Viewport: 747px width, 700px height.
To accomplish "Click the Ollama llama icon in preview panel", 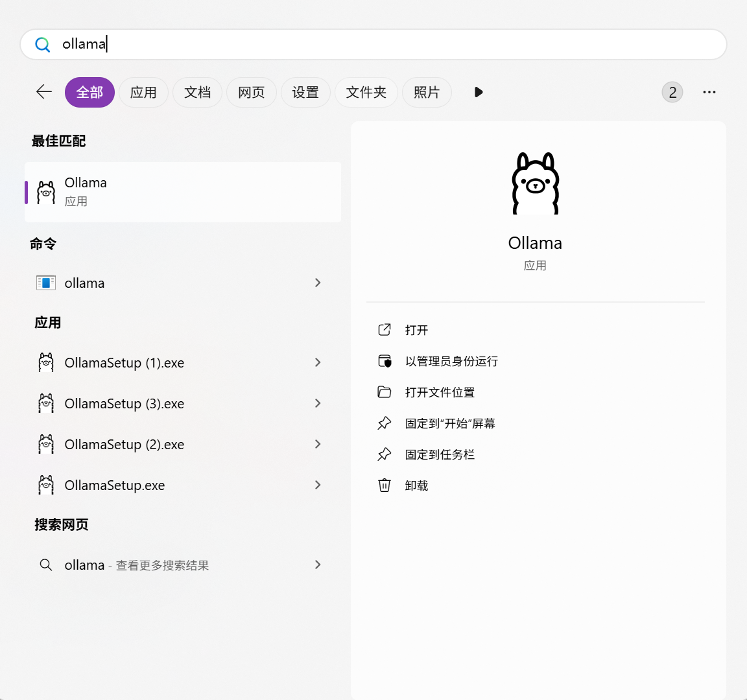I will click(535, 183).
